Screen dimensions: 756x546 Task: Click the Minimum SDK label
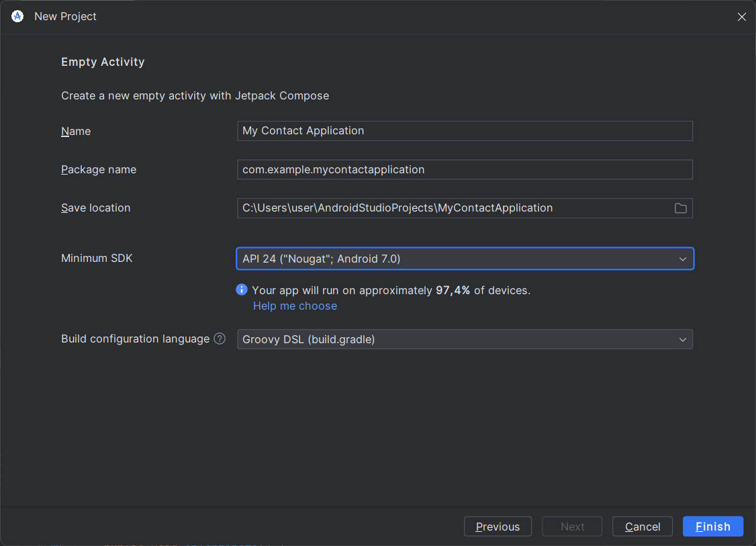(x=97, y=259)
